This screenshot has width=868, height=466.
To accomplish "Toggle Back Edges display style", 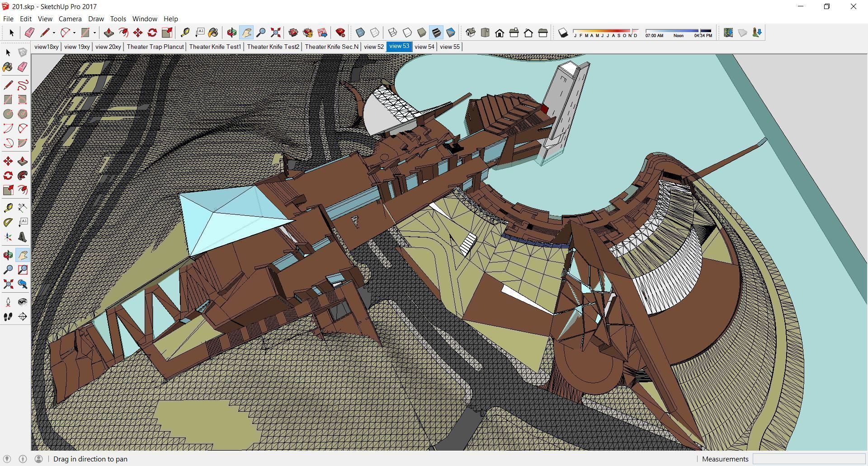I will pos(375,33).
